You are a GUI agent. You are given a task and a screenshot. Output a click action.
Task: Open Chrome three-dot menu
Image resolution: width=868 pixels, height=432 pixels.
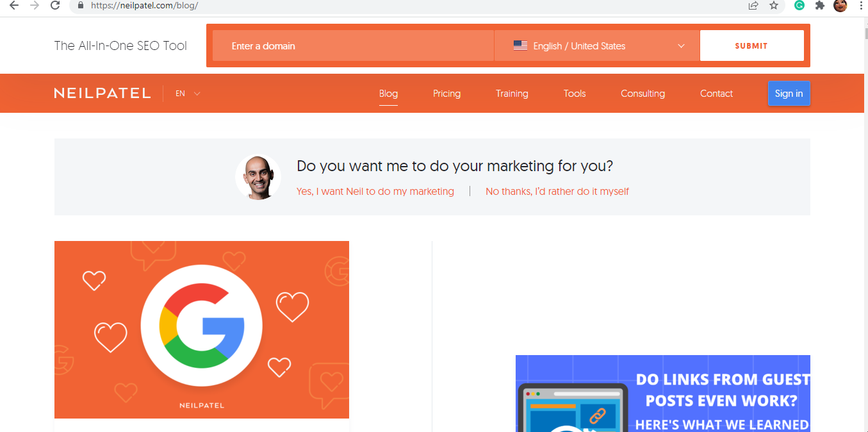(x=862, y=5)
